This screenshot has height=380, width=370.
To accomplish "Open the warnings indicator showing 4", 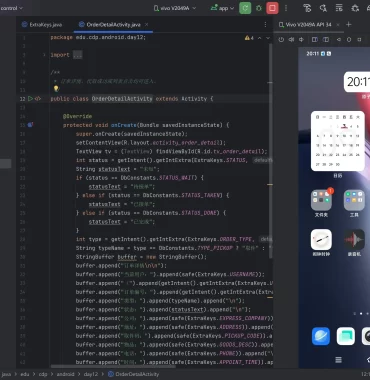I will pyautogui.click(x=249, y=38).
